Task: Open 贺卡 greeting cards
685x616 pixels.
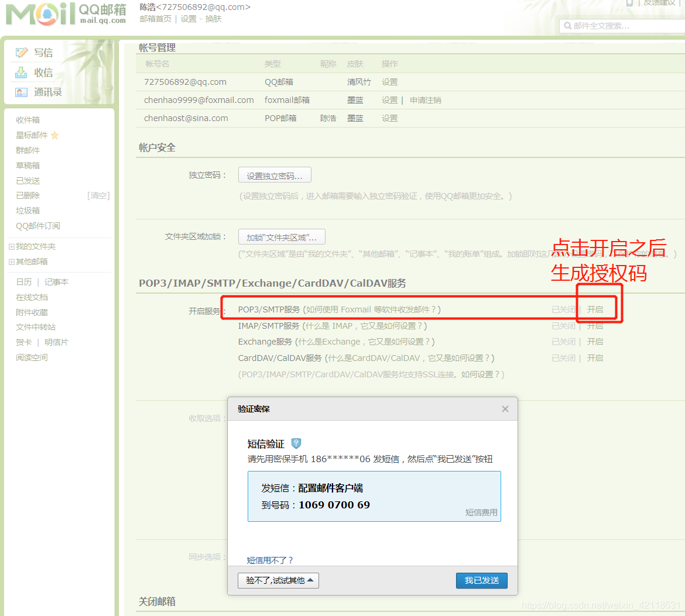Action: pos(24,342)
